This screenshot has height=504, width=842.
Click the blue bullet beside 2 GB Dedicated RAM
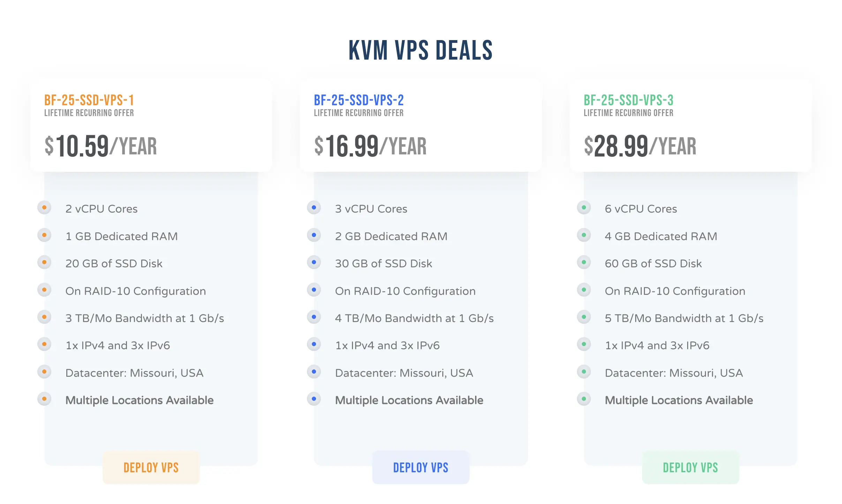(314, 235)
